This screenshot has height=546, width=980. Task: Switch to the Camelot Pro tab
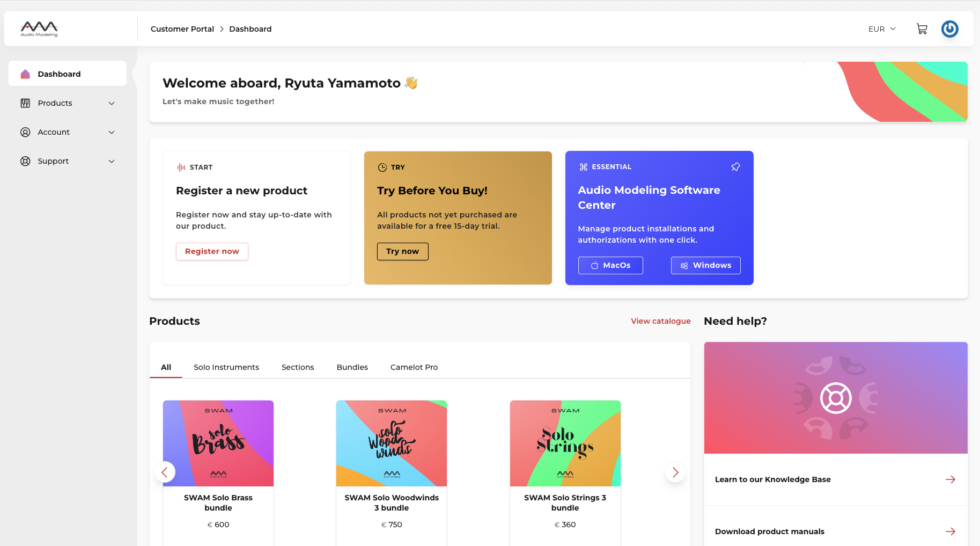pyautogui.click(x=414, y=367)
